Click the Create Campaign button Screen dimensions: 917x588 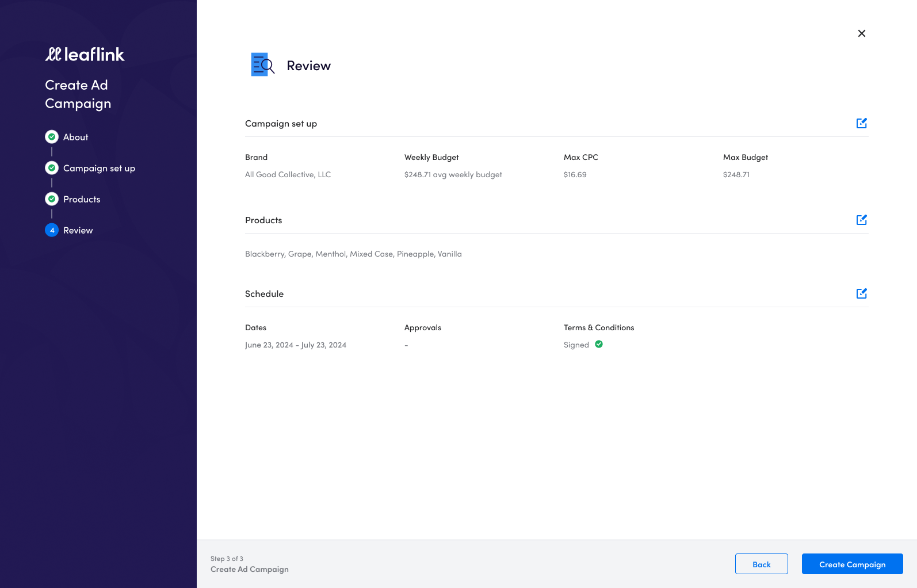click(852, 564)
